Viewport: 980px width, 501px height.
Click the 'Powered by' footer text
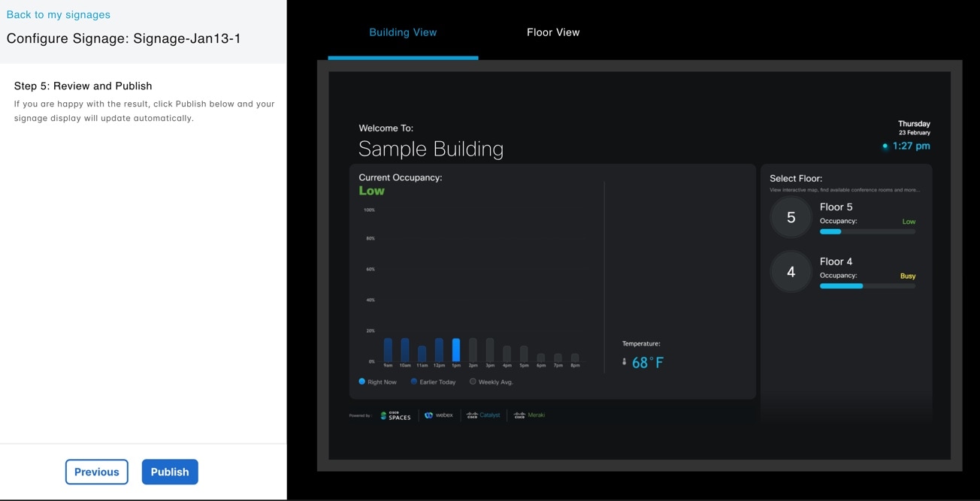tap(360, 415)
